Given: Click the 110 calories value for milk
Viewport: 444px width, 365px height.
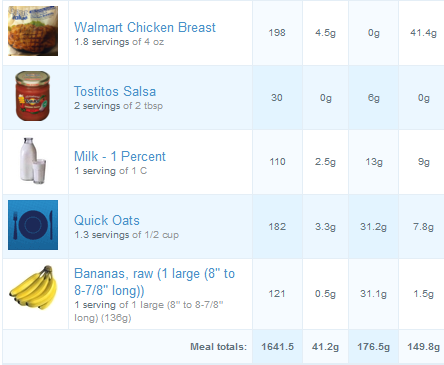Looking at the screenshot, I should pyautogui.click(x=277, y=162).
